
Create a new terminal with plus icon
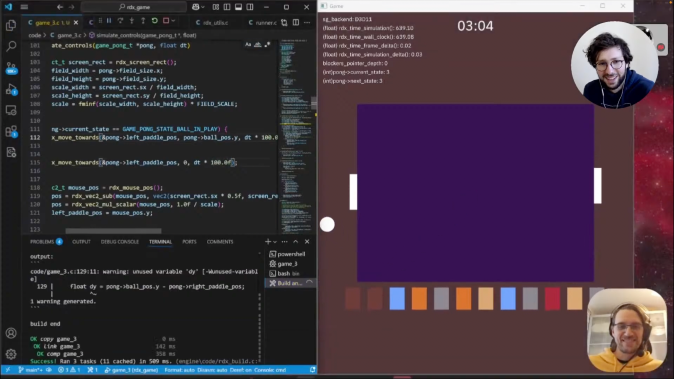click(x=268, y=242)
